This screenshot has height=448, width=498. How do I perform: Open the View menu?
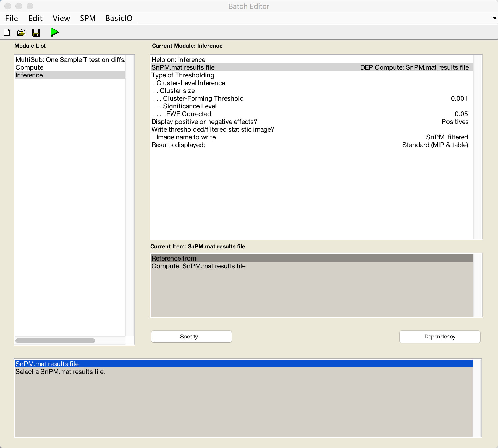pos(61,18)
